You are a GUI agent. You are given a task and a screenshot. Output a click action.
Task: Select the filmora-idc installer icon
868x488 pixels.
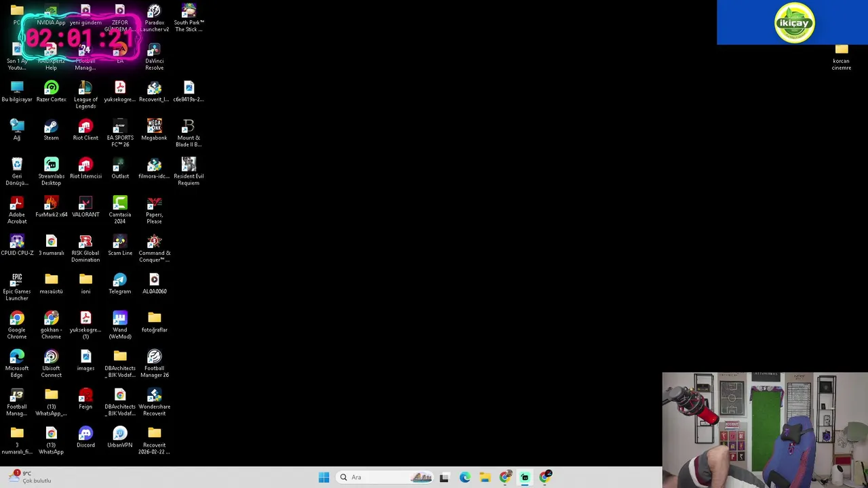click(154, 169)
